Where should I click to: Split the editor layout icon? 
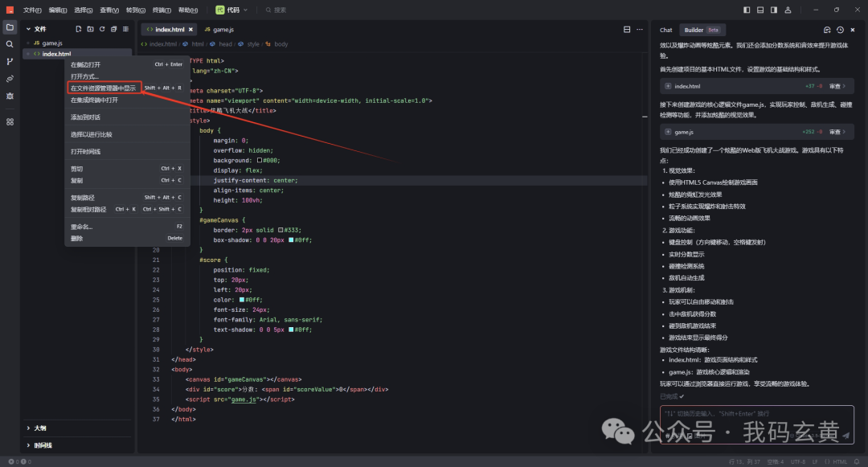(x=627, y=29)
